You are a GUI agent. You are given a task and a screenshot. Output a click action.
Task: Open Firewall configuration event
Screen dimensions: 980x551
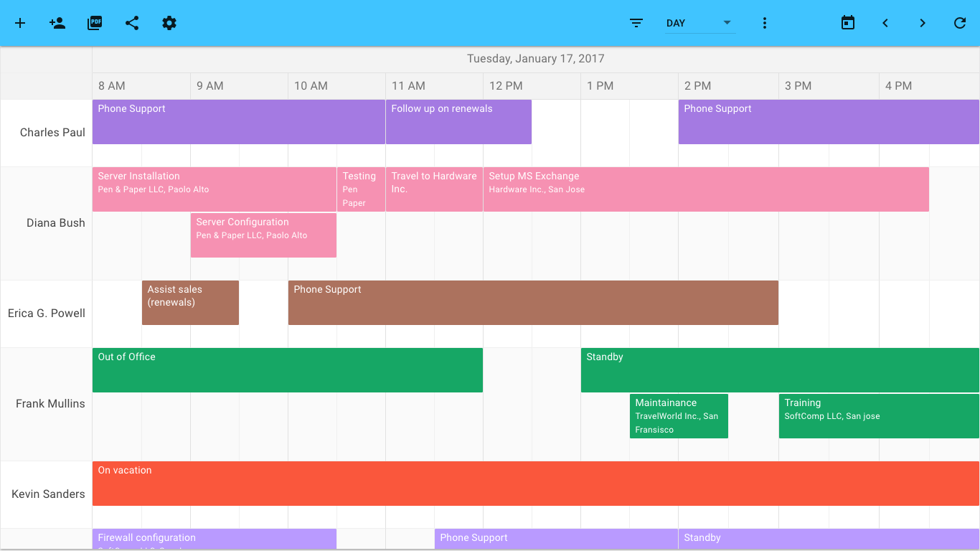215,540
